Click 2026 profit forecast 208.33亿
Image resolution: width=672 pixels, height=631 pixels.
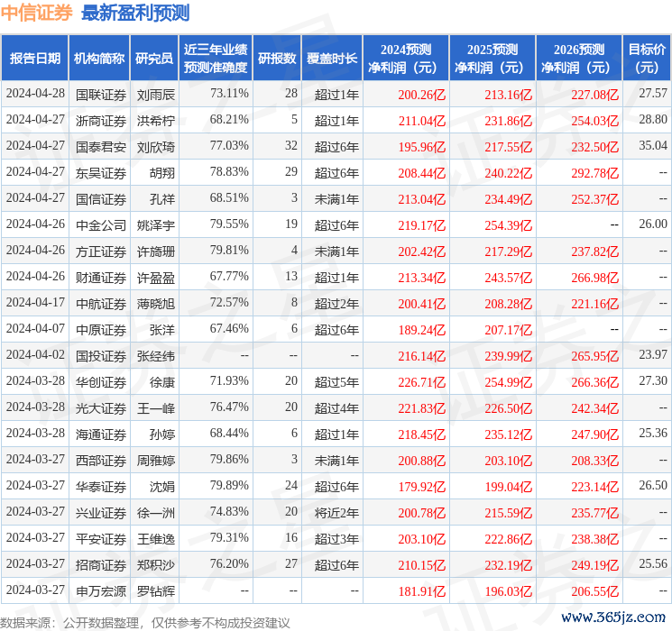pos(594,461)
